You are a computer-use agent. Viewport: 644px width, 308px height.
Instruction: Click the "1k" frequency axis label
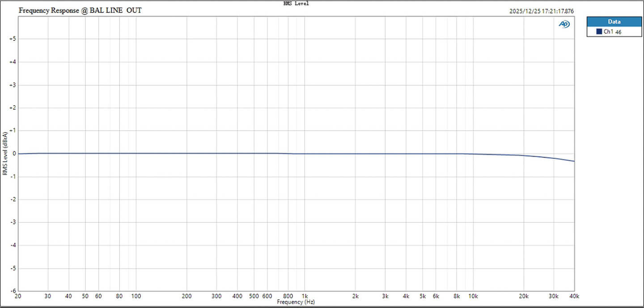tap(305, 296)
